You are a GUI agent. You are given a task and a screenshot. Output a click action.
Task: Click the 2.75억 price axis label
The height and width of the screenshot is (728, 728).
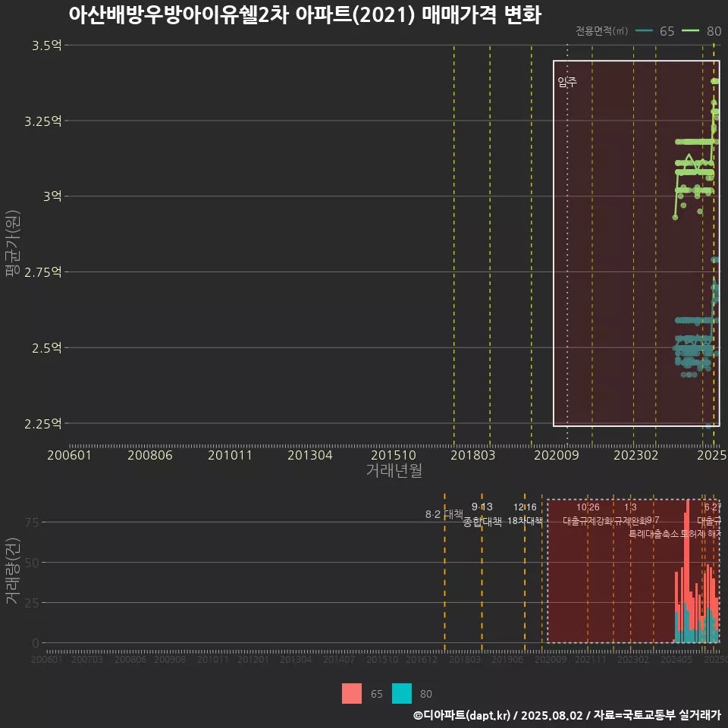42,272
